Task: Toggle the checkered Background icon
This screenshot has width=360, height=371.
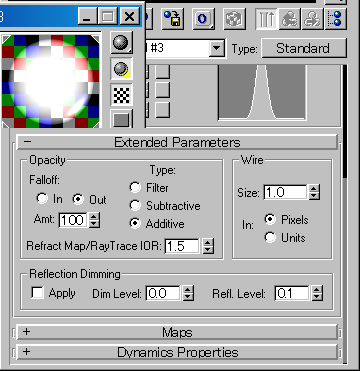Action: pyautogui.click(x=121, y=95)
